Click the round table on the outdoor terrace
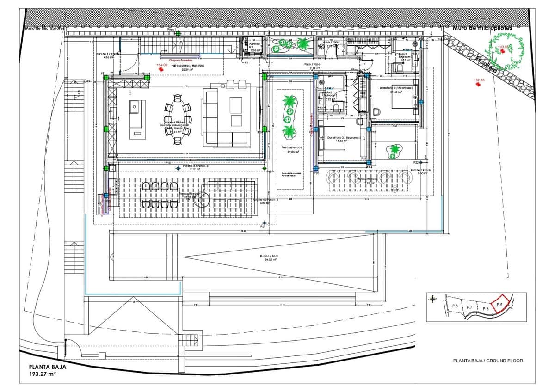Image resolution: width=555 pixels, height=392 pixels. click(203, 199)
